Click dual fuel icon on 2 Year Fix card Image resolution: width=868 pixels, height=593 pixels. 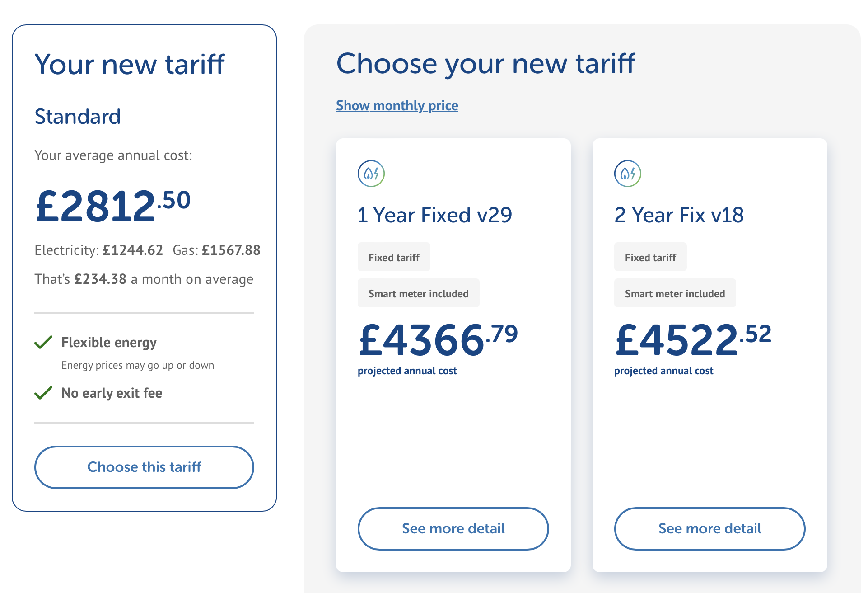click(x=628, y=174)
